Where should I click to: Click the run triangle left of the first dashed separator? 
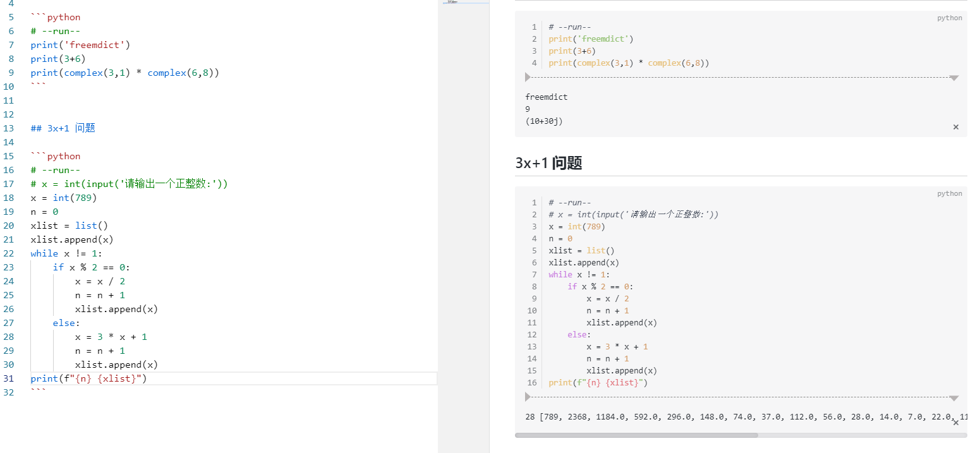pos(528,77)
